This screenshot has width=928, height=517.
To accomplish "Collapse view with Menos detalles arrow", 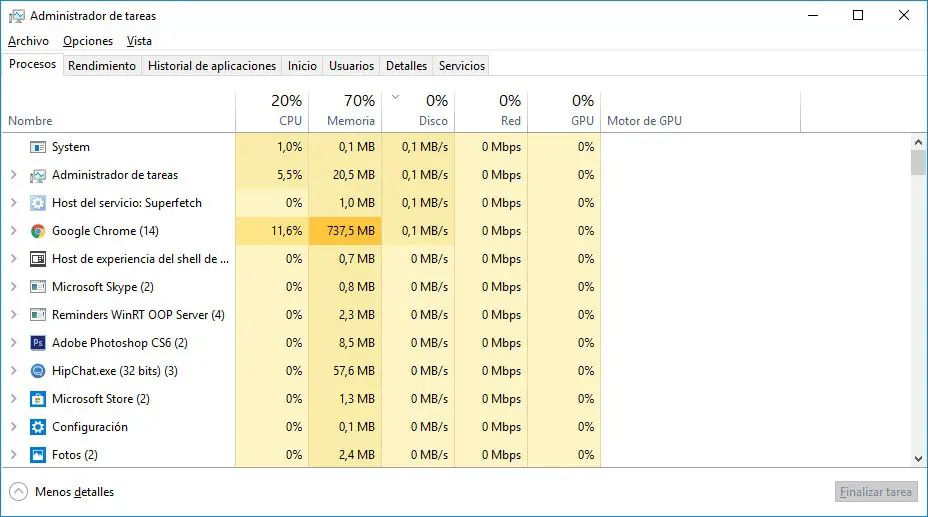I will pyautogui.click(x=18, y=492).
